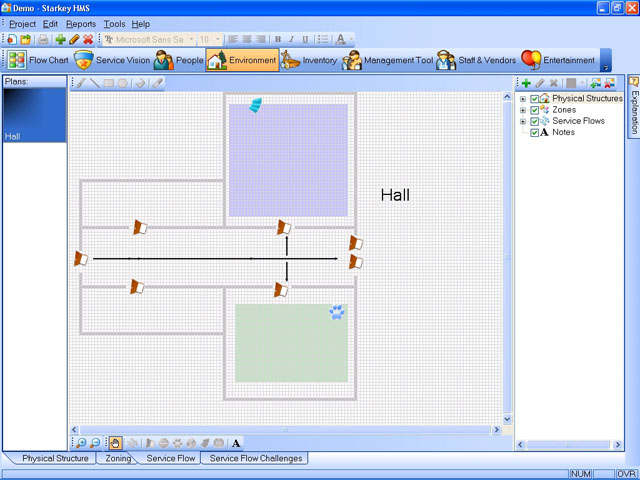
Task: Open the Tools menu
Action: point(114,24)
